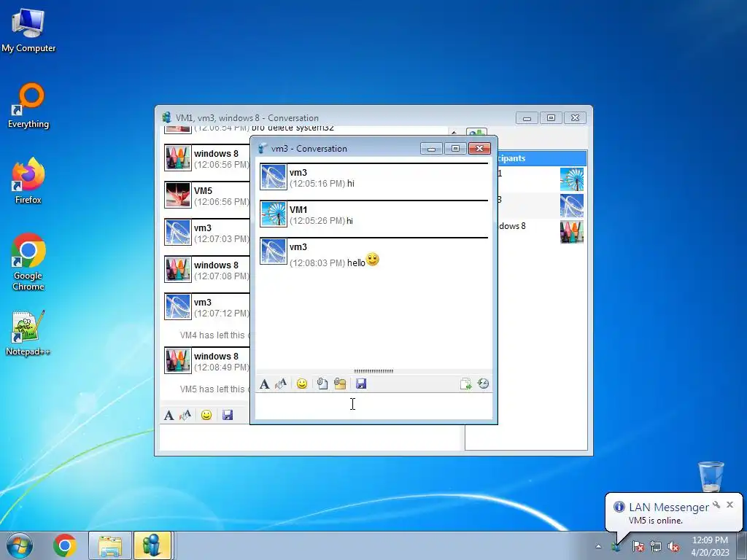Image resolution: width=747 pixels, height=560 pixels.
Task: Select the Google Chrome desktop shortcut
Action: (x=28, y=262)
